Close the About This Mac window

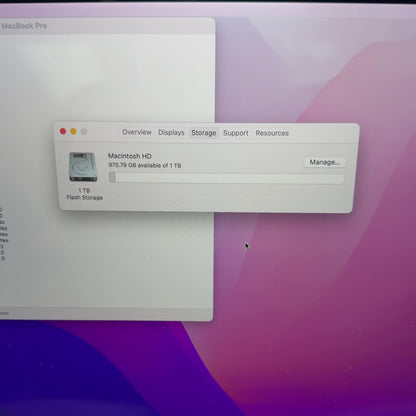(x=63, y=131)
